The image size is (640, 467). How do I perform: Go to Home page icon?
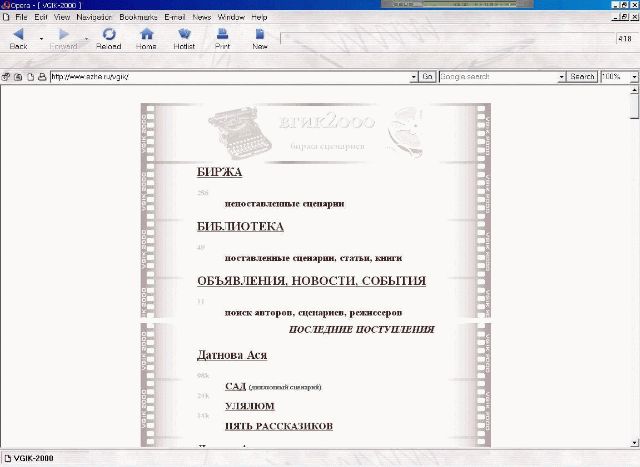click(146, 34)
